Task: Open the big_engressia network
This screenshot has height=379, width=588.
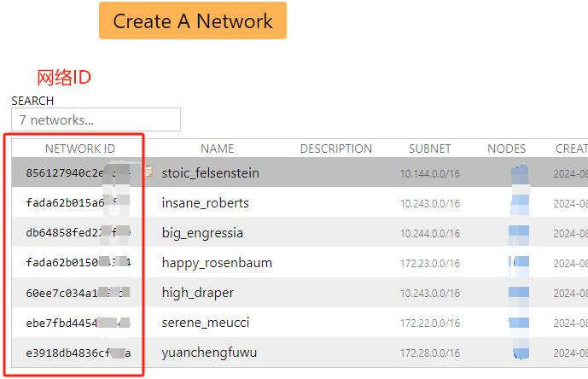Action: [202, 233]
